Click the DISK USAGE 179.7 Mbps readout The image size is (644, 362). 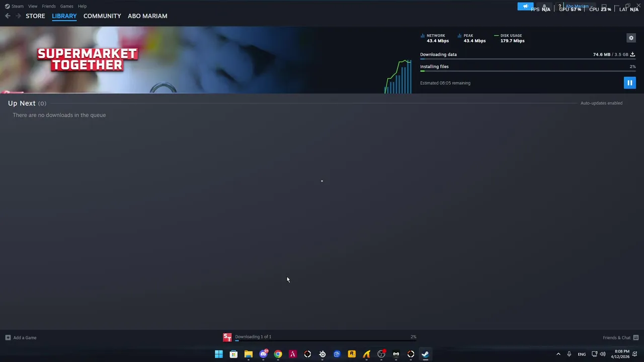point(510,38)
